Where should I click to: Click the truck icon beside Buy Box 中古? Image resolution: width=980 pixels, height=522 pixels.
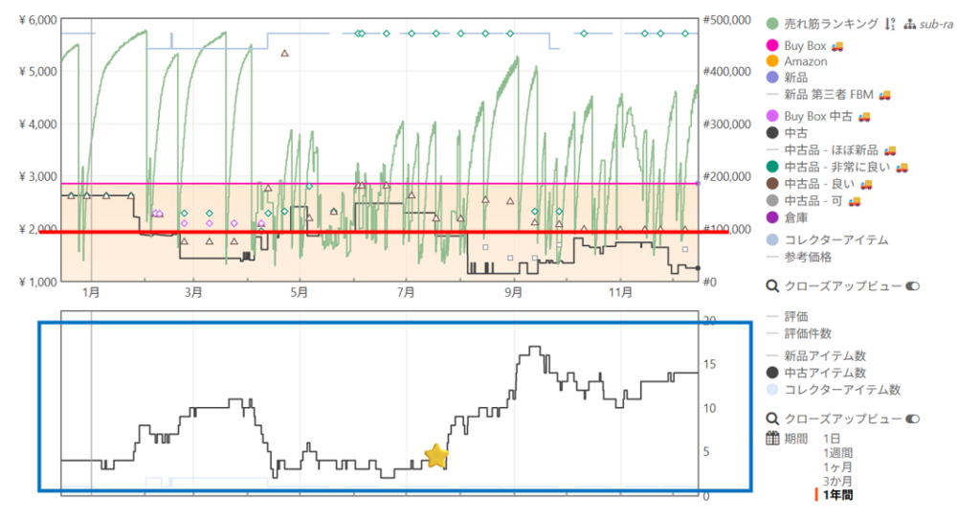point(863,116)
